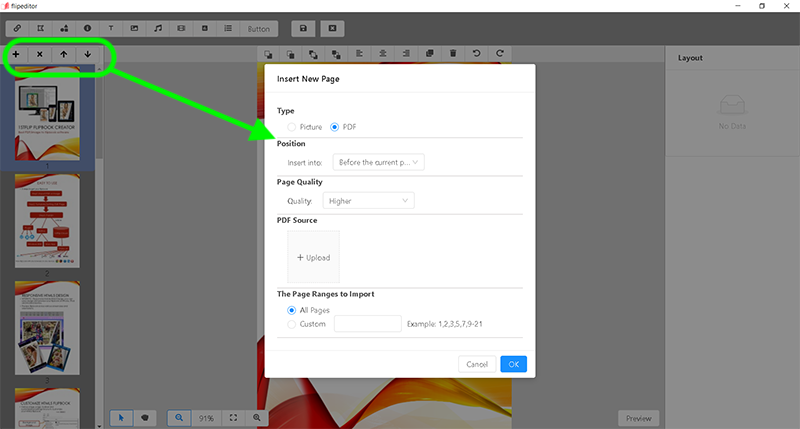The image size is (800, 429).
Task: Open the Quality 'Higher' dropdown
Action: point(368,201)
